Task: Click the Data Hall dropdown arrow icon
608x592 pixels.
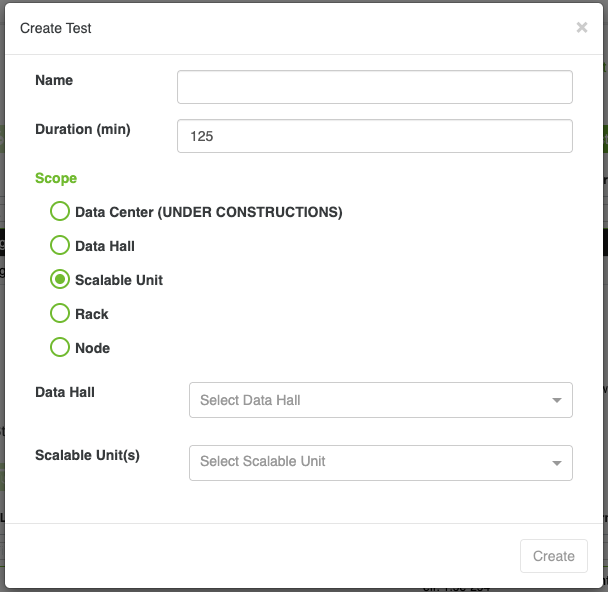Action: coord(556,401)
